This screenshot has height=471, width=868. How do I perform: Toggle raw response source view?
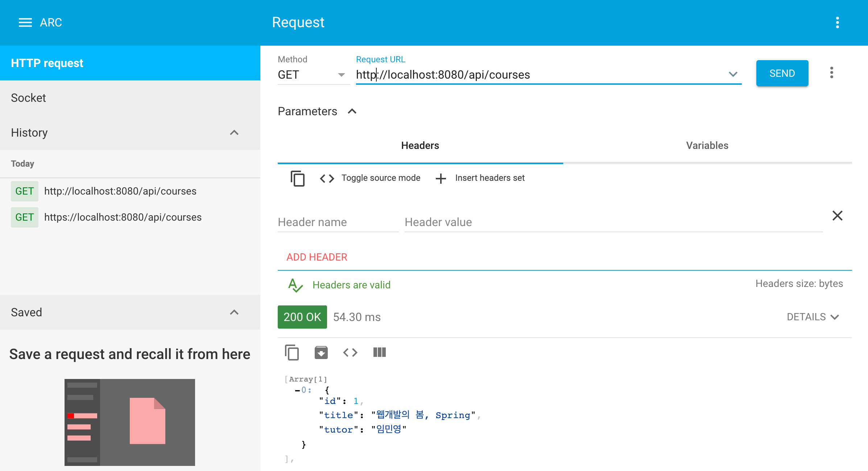click(x=350, y=353)
